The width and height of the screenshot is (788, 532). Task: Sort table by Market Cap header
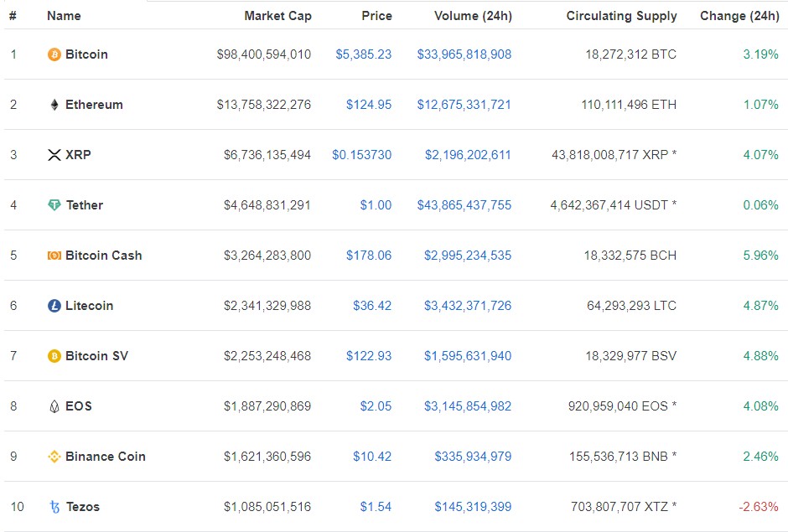pos(278,16)
